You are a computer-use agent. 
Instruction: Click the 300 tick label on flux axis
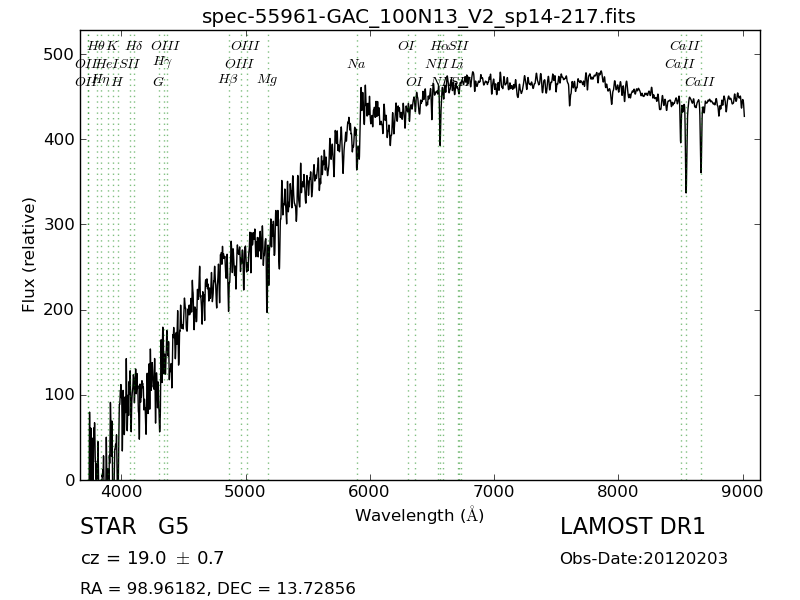point(59,224)
